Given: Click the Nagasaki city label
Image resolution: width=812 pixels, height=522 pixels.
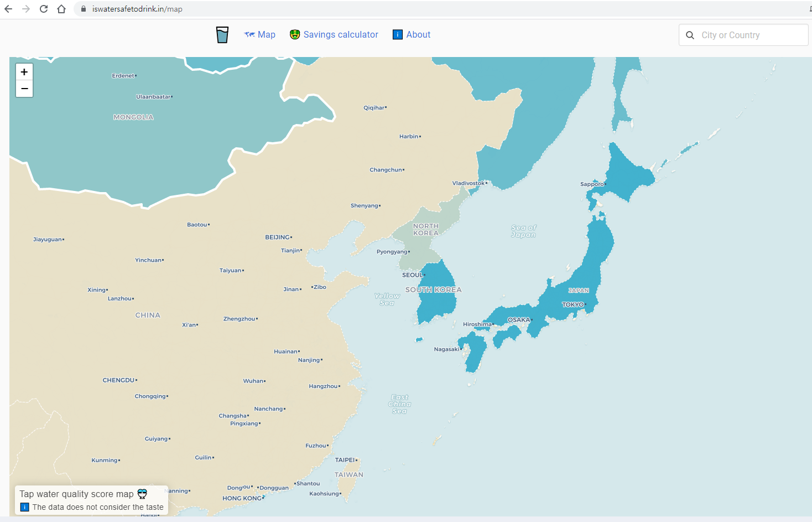Looking at the screenshot, I should click(446, 349).
